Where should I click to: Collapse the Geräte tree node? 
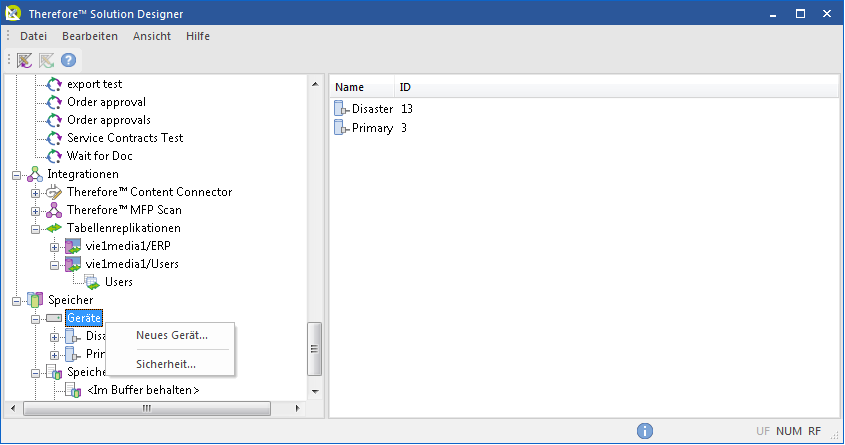point(36,319)
